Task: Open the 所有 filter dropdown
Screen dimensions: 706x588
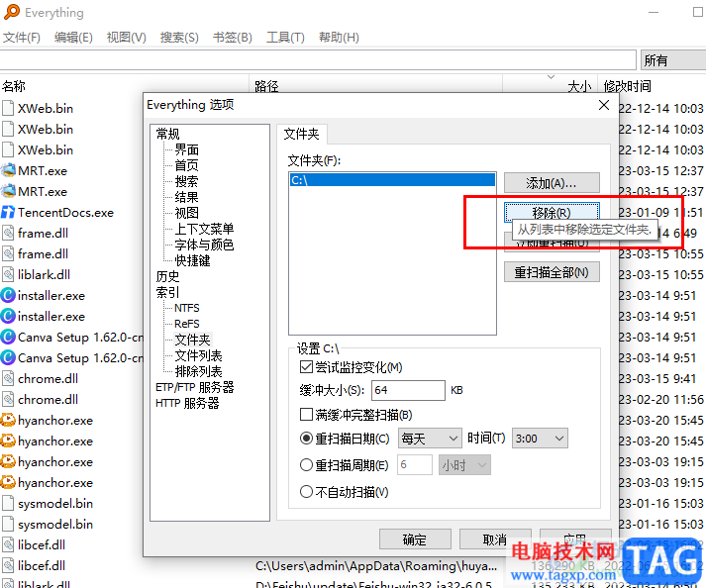Action: pyautogui.click(x=673, y=59)
